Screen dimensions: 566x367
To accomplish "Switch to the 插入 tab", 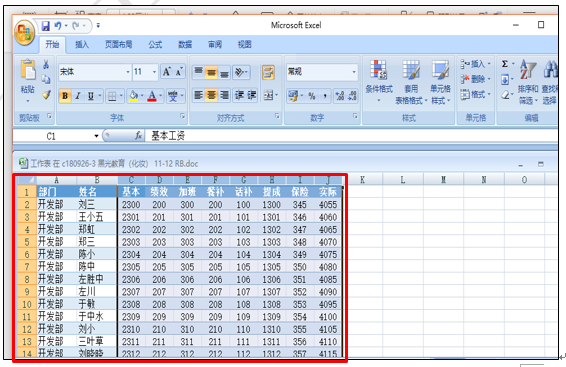I will coord(82,44).
